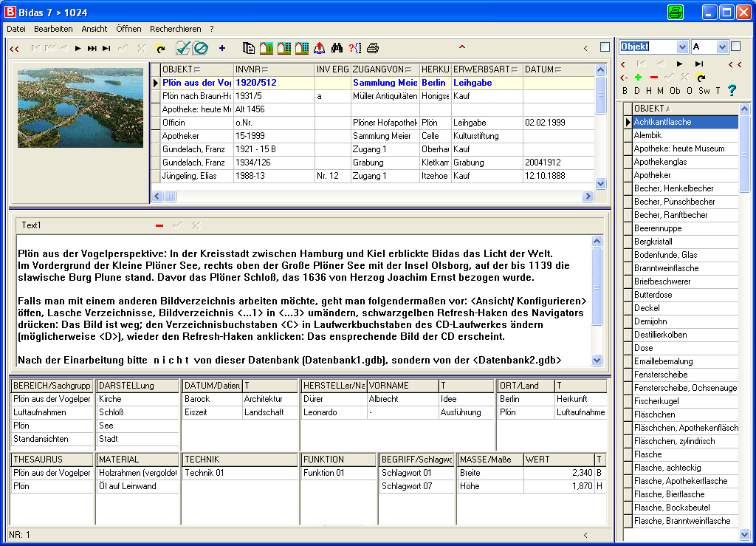Image resolution: width=756 pixels, height=546 pixels.
Task: Click the green printer icon in title bar
Action: click(x=676, y=12)
